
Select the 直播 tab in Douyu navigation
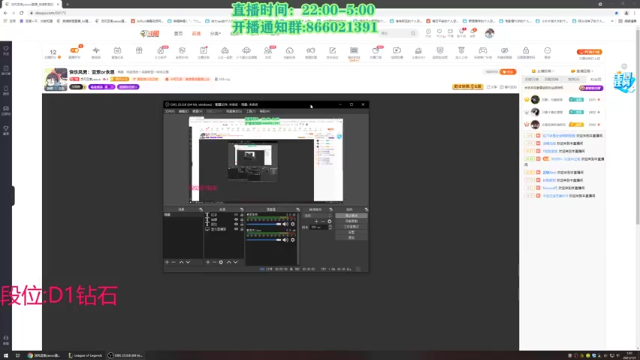click(196, 33)
